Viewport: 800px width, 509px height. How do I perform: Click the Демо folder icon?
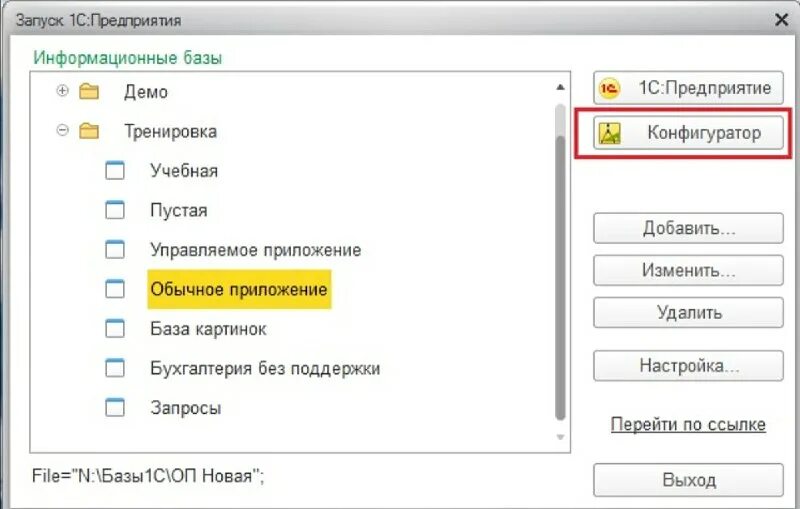click(89, 91)
